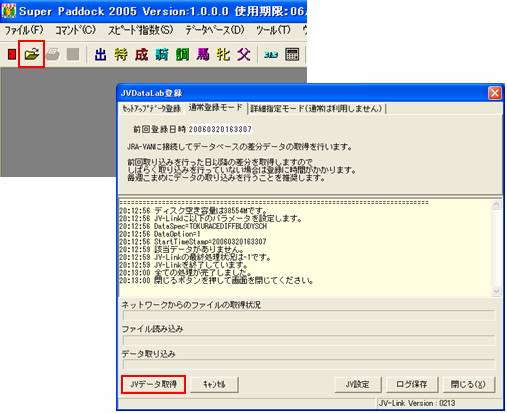Click log line ディスク空き容量
The image size is (507, 413).
point(194,211)
